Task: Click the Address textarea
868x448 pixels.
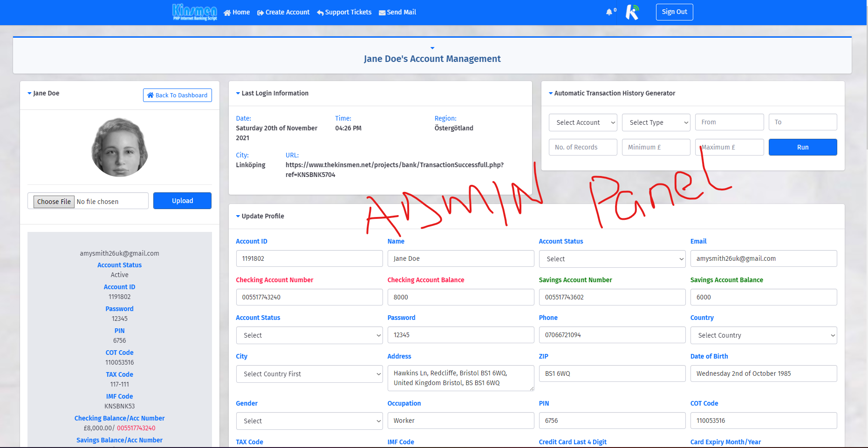Action: (x=461, y=378)
